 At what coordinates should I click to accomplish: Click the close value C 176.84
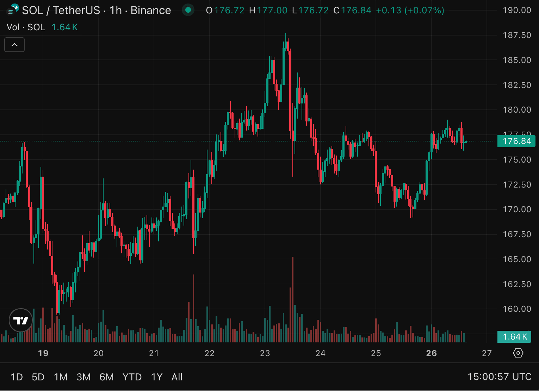pyautogui.click(x=352, y=10)
